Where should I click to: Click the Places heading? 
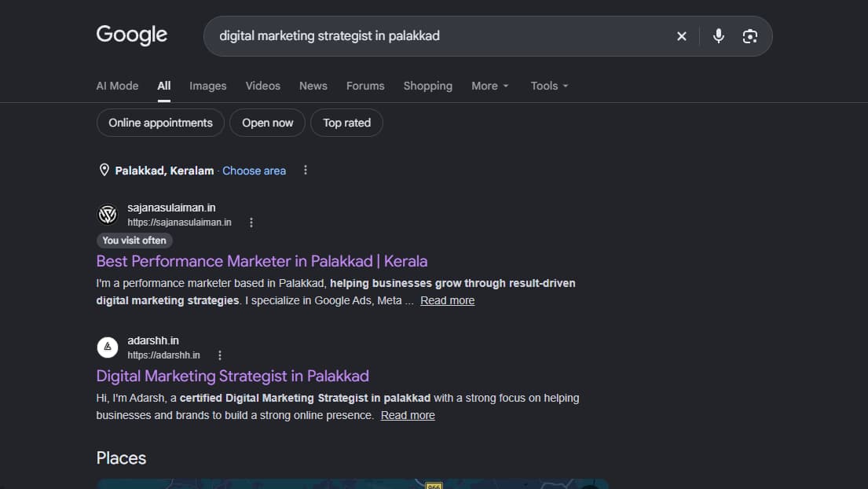[x=121, y=458]
